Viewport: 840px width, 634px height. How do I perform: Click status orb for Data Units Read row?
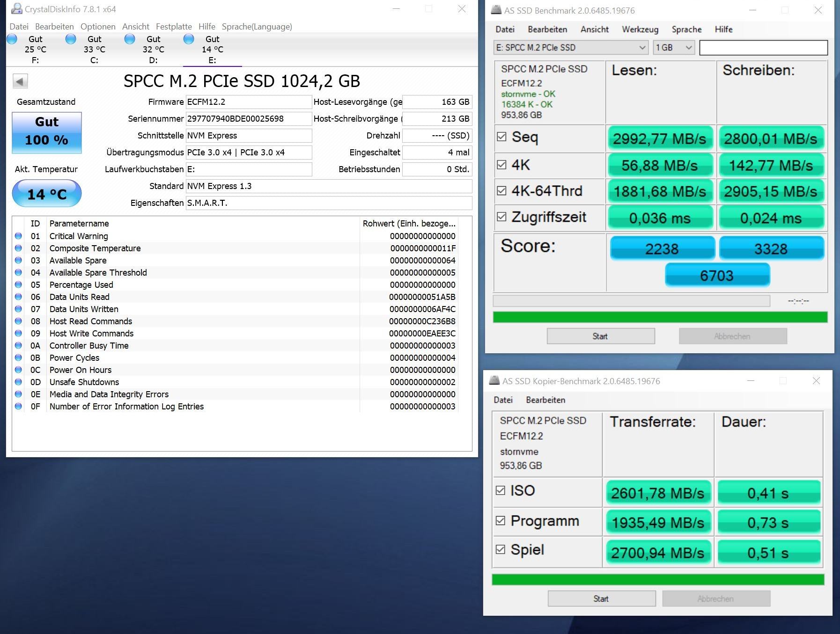pyautogui.click(x=18, y=297)
